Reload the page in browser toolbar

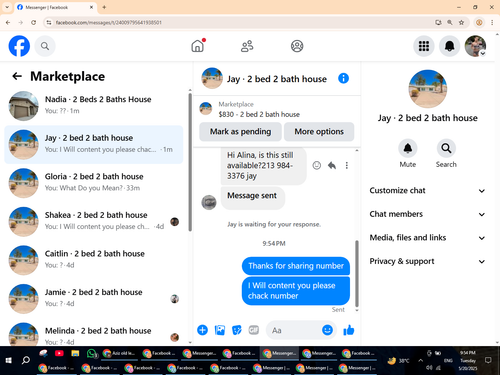(33, 22)
